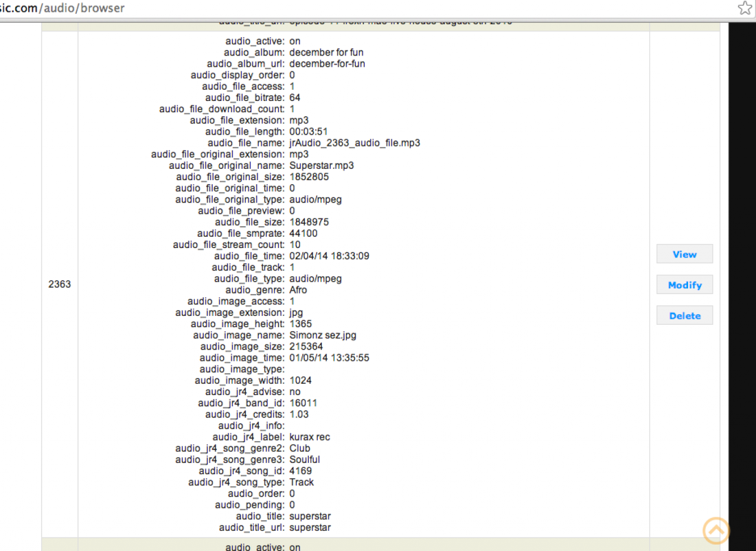The image size is (756, 551).
Task: Click the audio_genre value Afro
Action: coord(298,290)
